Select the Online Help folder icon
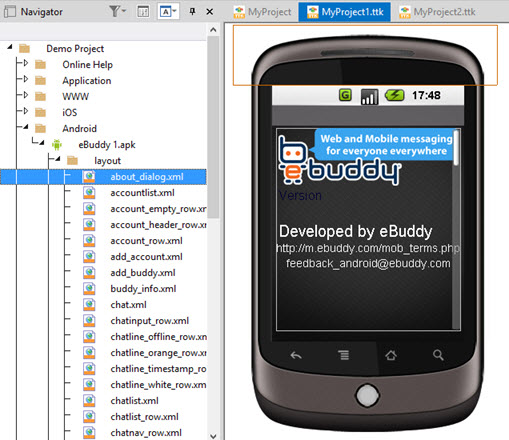The height and width of the screenshot is (440, 509). click(40, 64)
